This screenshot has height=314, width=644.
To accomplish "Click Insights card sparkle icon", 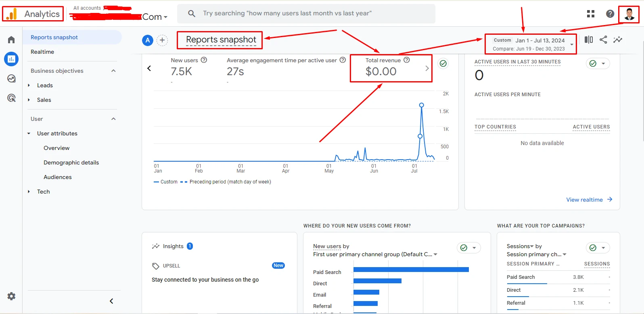I will point(156,246).
